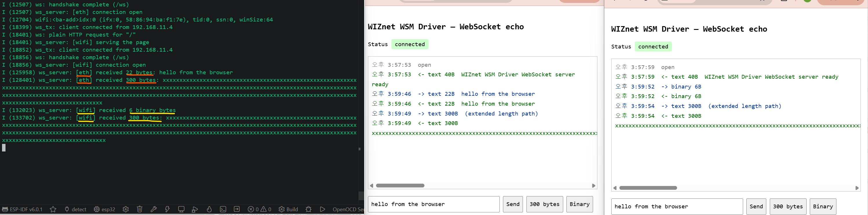
Task: Choose the esp32 chip target in the status bar
Action: pos(105,209)
